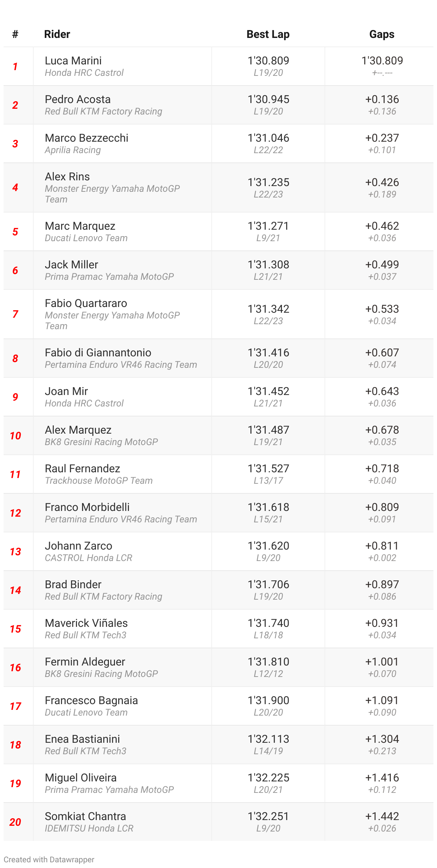Click Enea Bastianini's gap +1.304
This screenshot has height=868, width=437.
click(382, 739)
